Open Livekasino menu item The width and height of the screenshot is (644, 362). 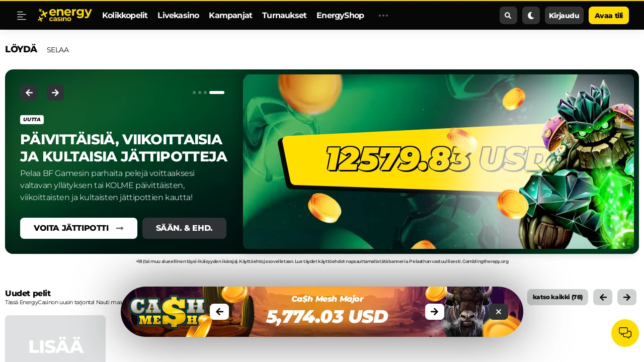178,16
